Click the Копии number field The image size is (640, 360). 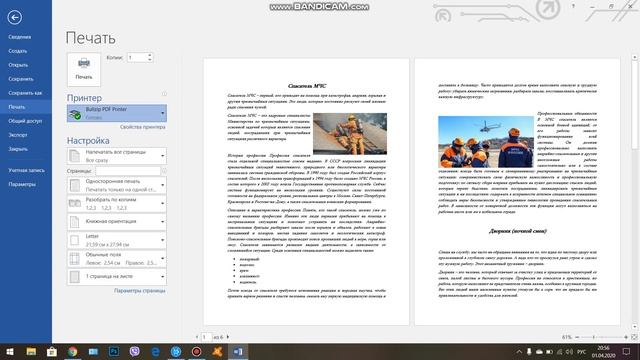[x=137, y=58]
